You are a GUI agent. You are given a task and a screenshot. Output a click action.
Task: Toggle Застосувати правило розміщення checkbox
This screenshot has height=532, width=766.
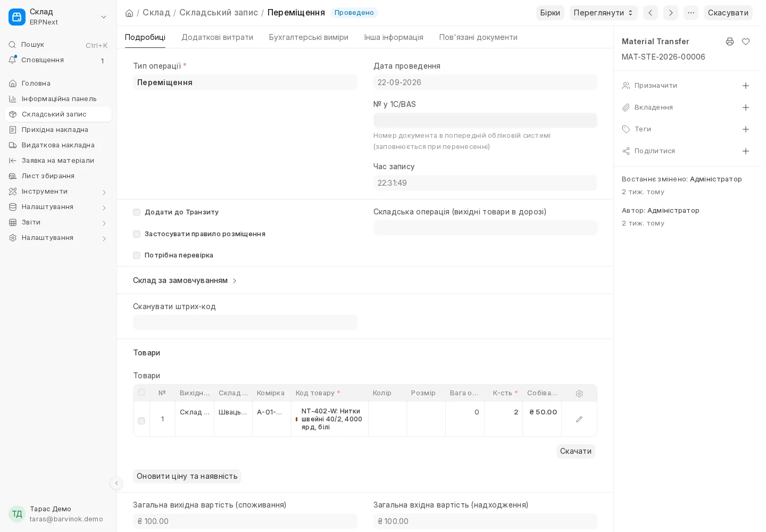click(x=137, y=234)
